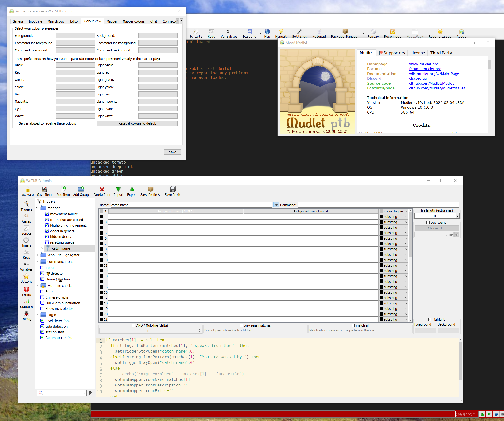This screenshot has width=504, height=421.
Task: Collapse the mapper trigger folder
Action: pos(37,208)
